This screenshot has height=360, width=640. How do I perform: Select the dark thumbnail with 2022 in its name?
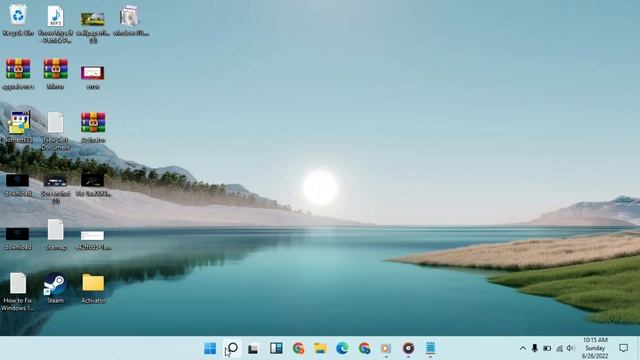(93, 180)
